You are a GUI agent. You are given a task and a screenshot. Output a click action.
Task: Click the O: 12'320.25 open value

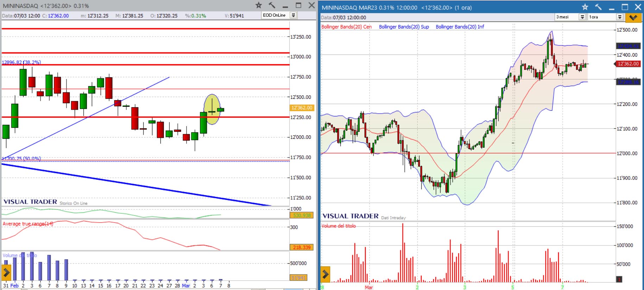(x=164, y=16)
